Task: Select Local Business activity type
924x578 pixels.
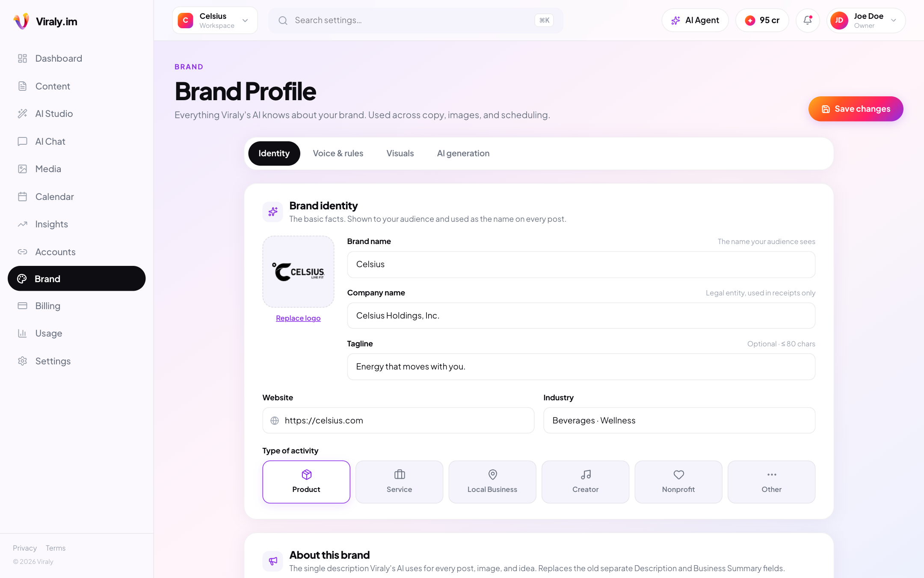Action: (x=492, y=482)
